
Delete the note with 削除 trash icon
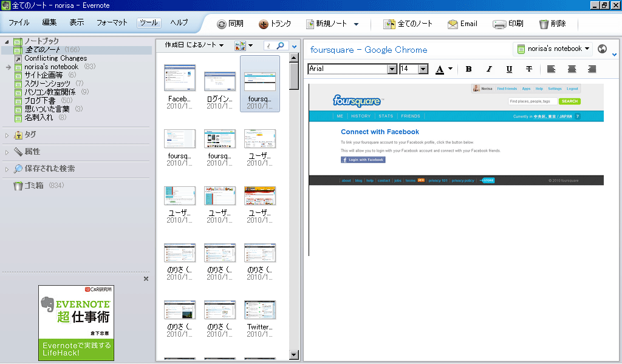point(544,24)
